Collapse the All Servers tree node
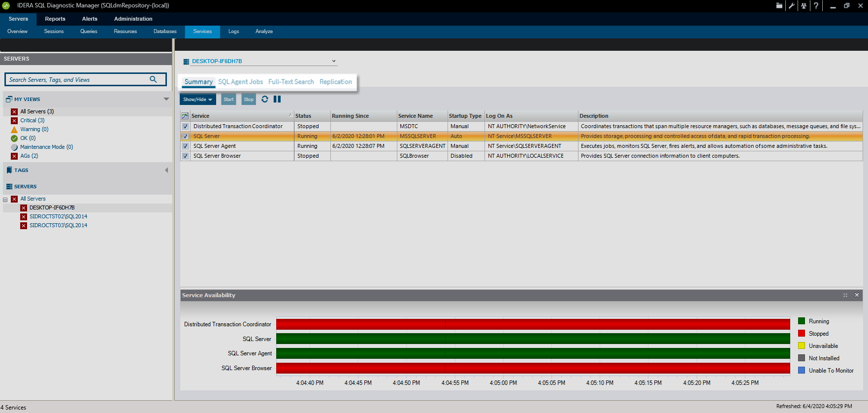The width and height of the screenshot is (868, 413). coord(5,200)
